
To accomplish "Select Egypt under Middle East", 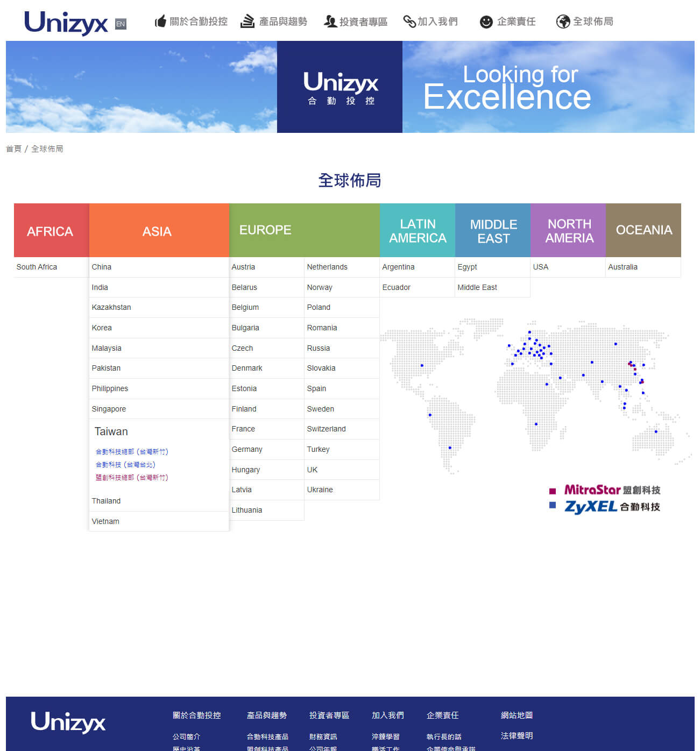I will 493,267.
